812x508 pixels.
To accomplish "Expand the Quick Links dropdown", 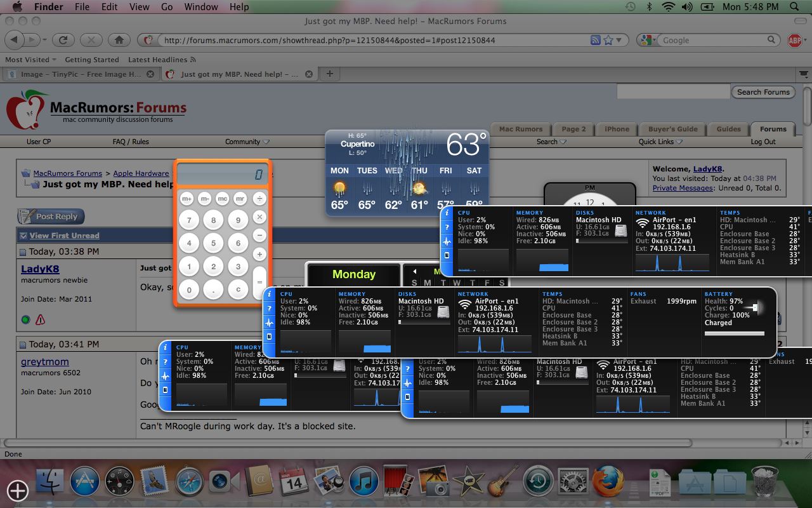I will coord(660,142).
